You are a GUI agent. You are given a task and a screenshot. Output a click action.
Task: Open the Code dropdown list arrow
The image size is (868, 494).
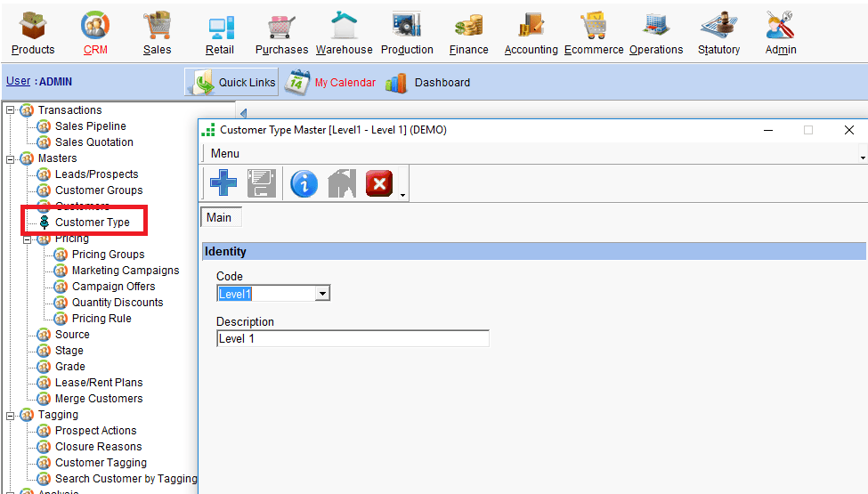click(x=323, y=294)
